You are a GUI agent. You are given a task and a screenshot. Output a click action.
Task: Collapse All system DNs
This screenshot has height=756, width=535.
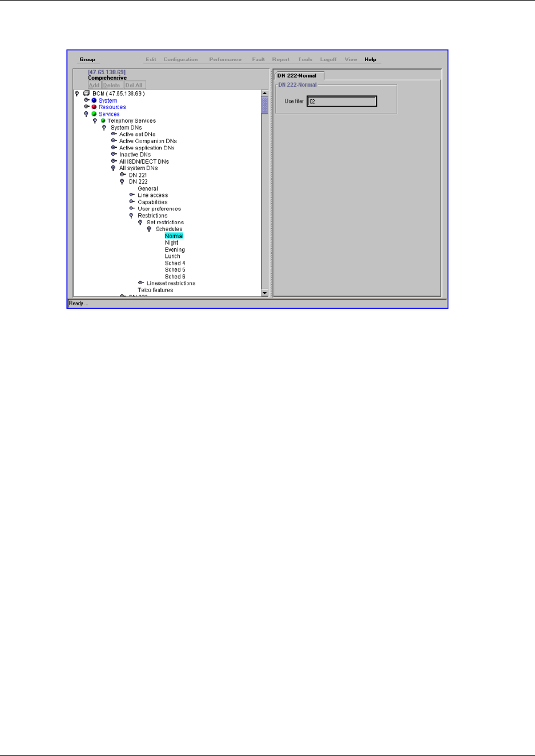click(x=114, y=168)
